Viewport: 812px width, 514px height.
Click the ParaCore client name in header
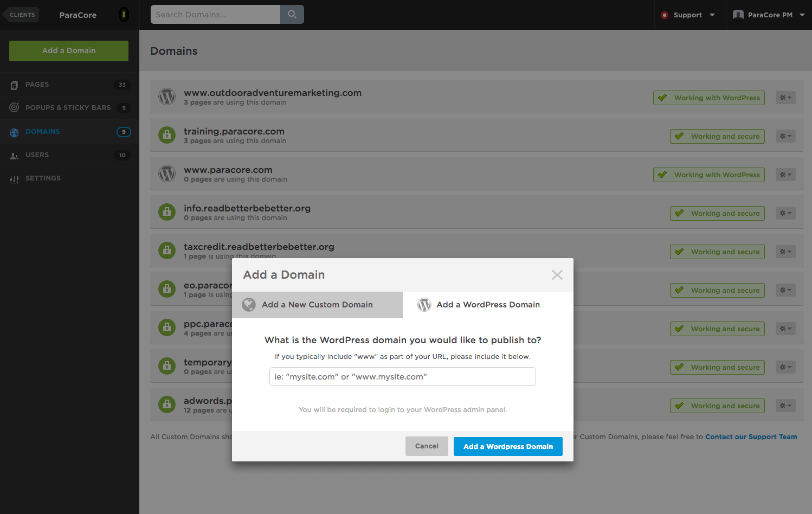click(78, 15)
